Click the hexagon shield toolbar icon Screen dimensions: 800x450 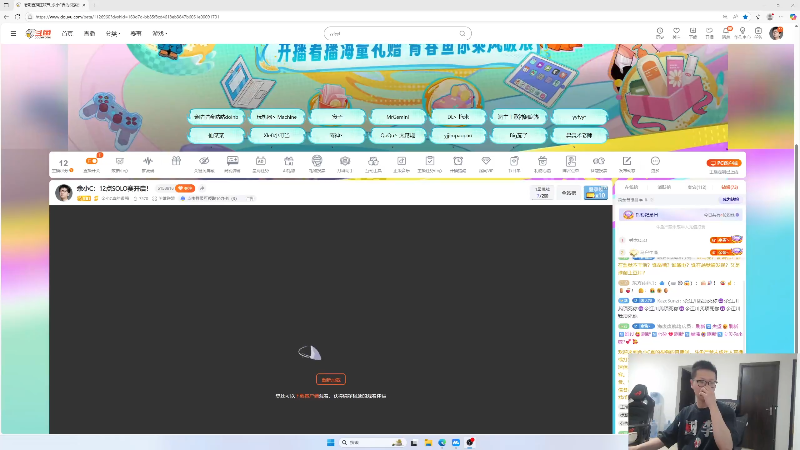(x=345, y=161)
